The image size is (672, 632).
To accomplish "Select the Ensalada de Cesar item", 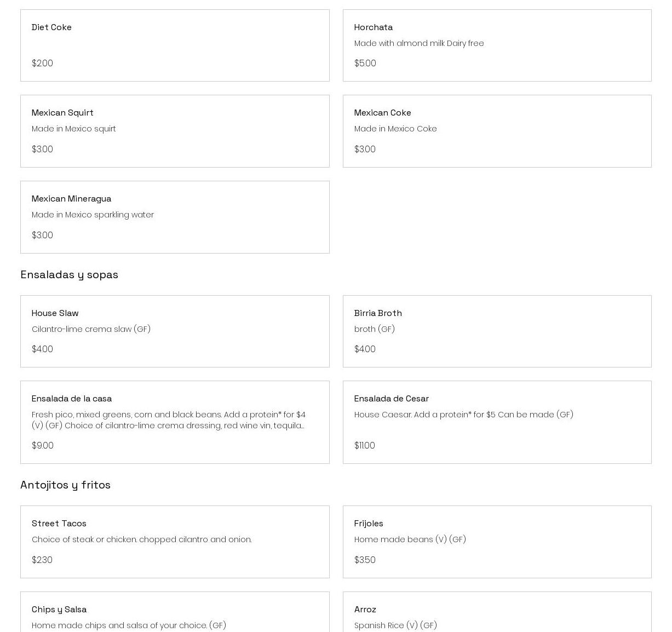I will [497, 422].
